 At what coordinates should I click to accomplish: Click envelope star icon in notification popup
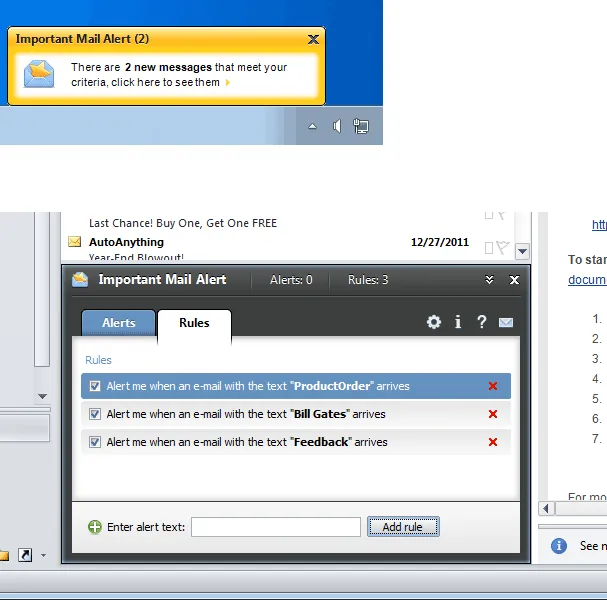tap(39, 74)
